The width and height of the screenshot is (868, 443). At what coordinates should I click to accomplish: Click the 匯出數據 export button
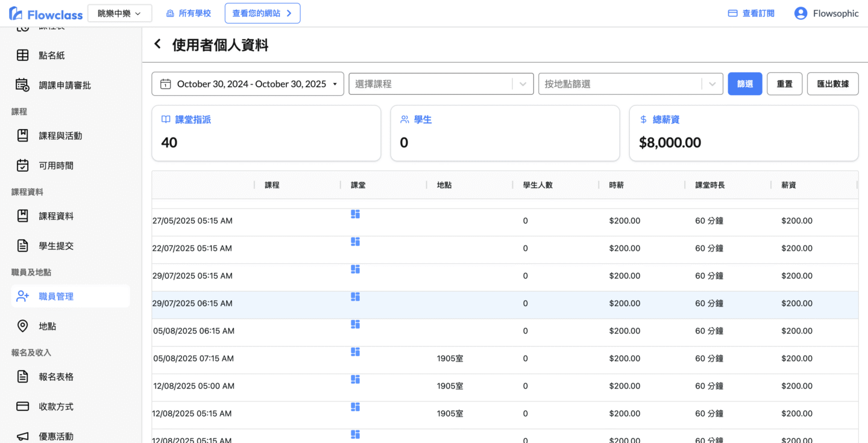point(832,84)
